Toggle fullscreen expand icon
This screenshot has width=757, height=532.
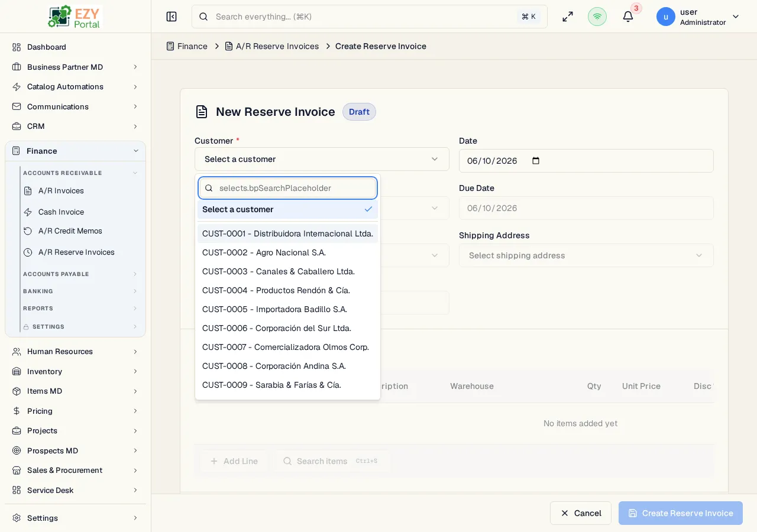[568, 17]
